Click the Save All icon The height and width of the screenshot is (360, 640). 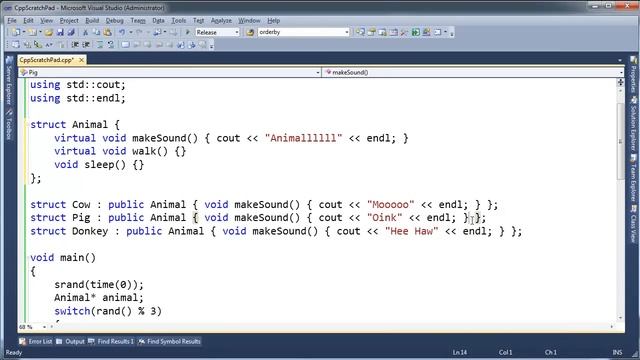(71, 32)
